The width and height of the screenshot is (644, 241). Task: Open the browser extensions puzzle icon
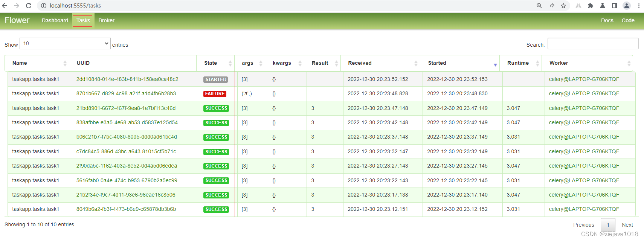[591, 6]
